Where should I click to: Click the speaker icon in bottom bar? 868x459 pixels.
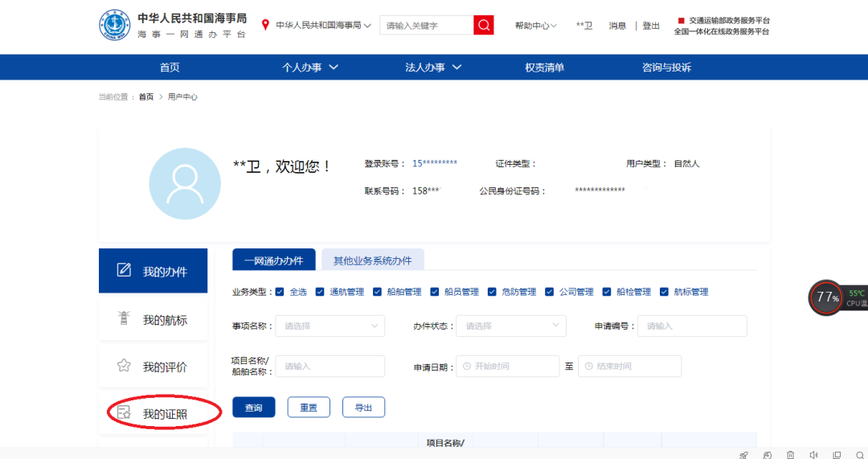tap(813, 455)
